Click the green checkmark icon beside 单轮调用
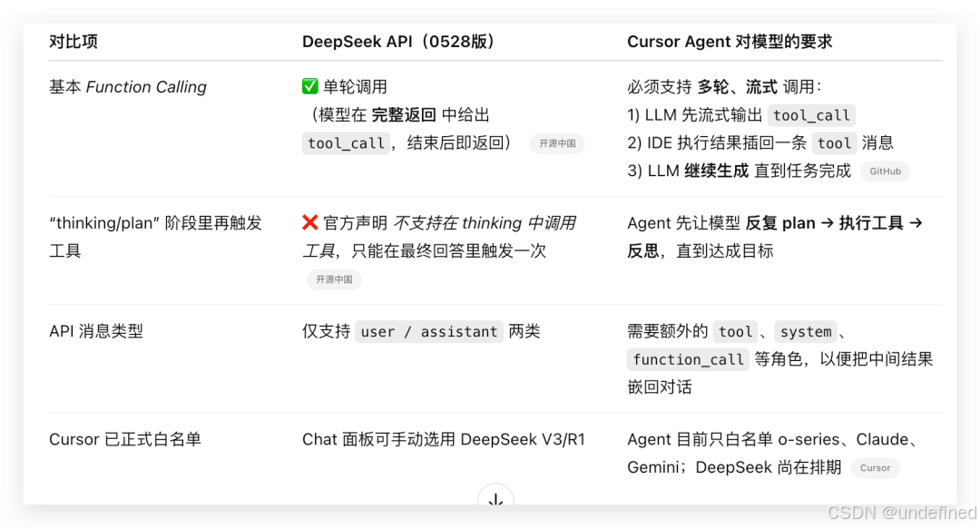The height and width of the screenshot is (528, 980). [x=312, y=87]
